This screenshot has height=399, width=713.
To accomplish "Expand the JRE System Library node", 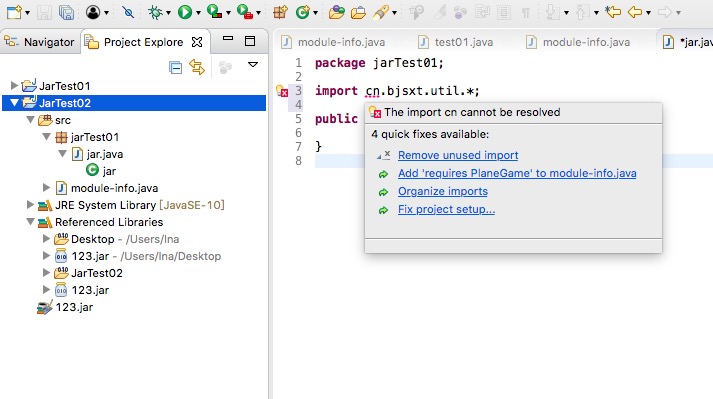I will coord(30,204).
